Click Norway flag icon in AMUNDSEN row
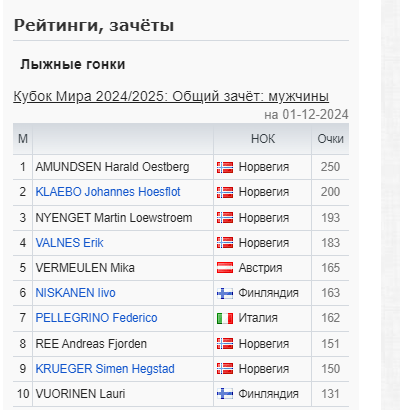This screenshot has width=400, height=410. point(225,167)
